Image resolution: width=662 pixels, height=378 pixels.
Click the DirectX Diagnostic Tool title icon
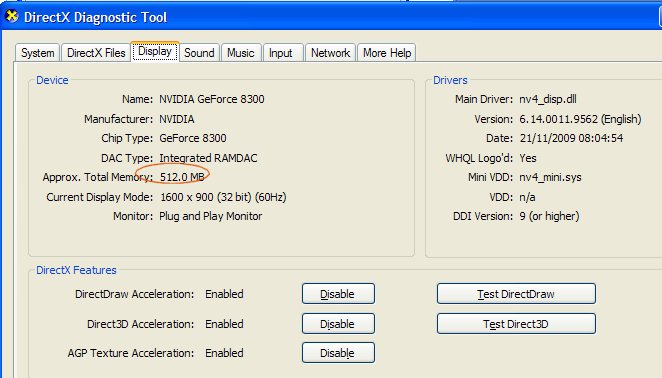tap(12, 16)
